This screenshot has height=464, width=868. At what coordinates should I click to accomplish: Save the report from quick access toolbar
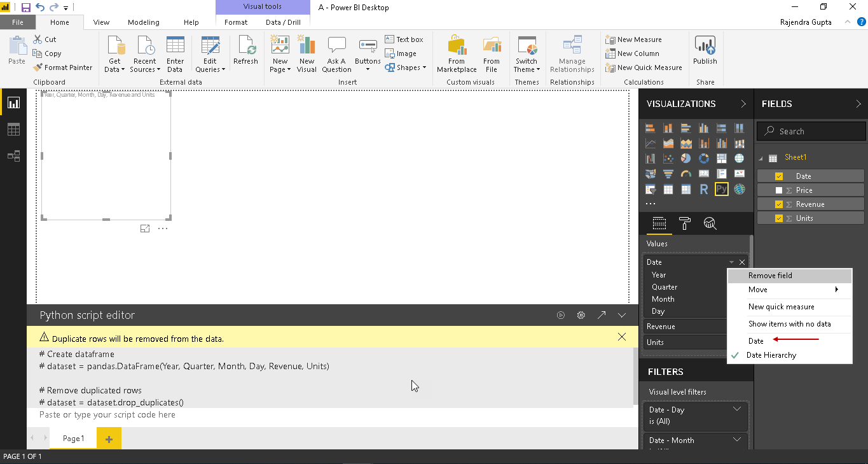coord(26,8)
